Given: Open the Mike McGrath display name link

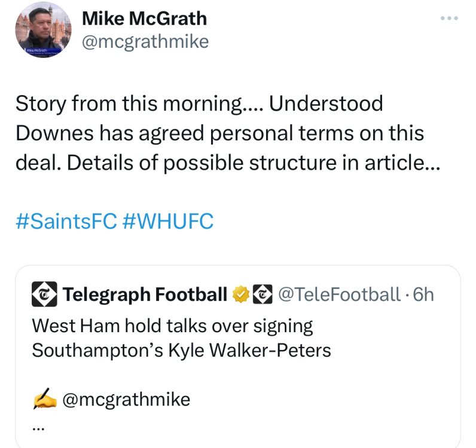Looking at the screenshot, I should (x=144, y=19).
